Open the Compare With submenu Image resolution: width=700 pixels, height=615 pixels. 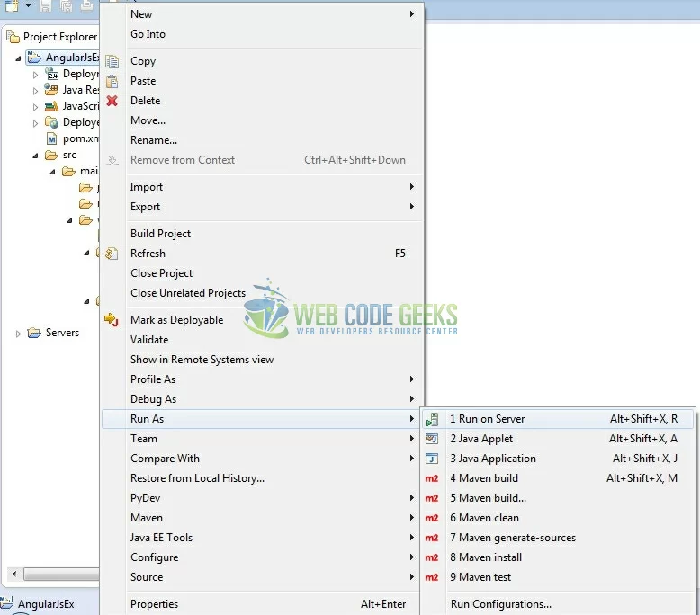(263, 459)
